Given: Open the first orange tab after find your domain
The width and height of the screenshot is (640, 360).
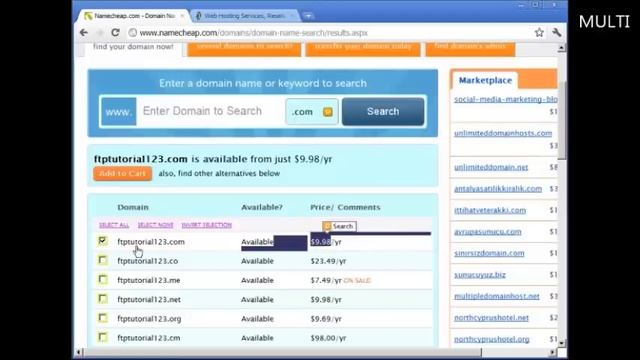Looking at the screenshot, I should pos(244,48).
